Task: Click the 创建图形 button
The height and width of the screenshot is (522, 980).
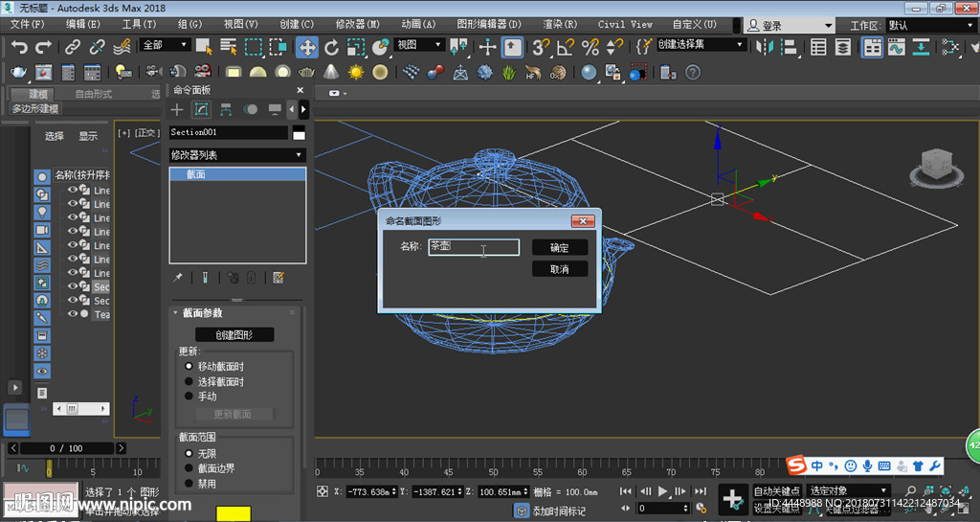Action: click(234, 335)
